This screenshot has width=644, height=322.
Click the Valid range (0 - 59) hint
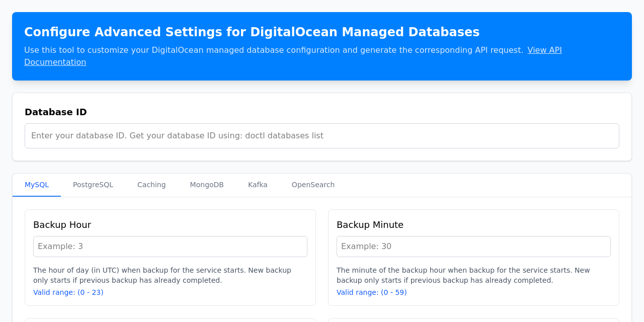coord(372,292)
